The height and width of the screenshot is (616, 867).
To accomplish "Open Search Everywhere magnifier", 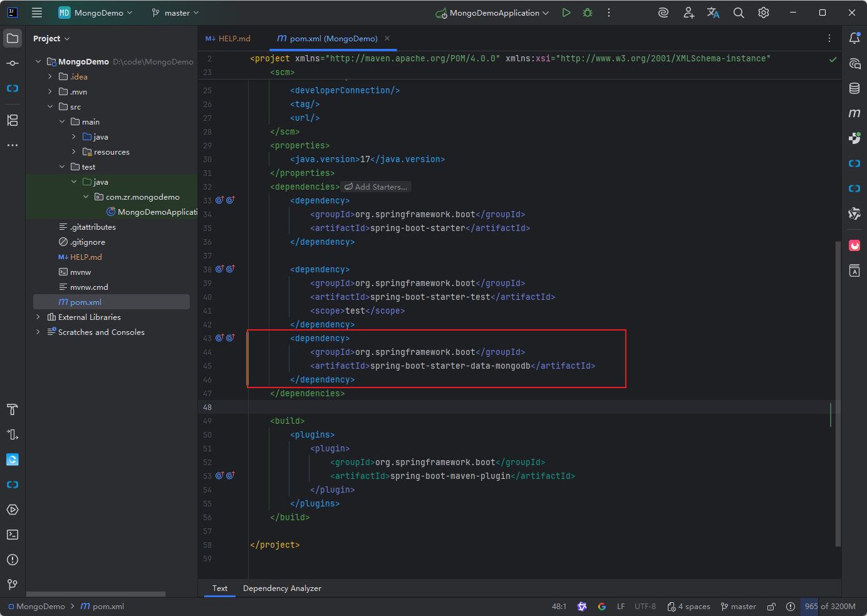I will (739, 13).
